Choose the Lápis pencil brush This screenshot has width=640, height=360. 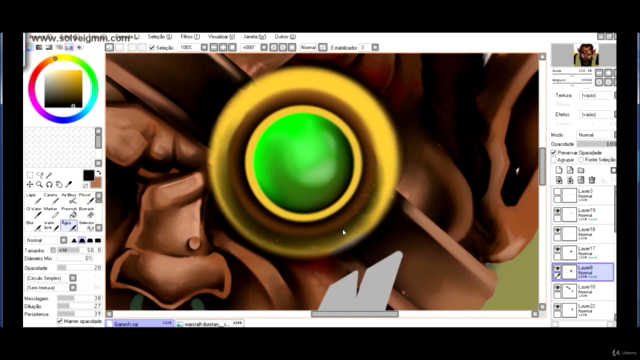click(33, 199)
